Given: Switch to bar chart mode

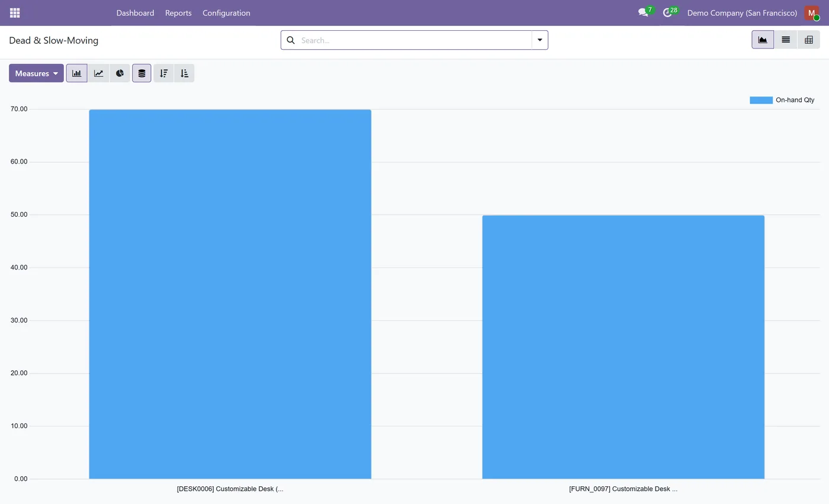Looking at the screenshot, I should [x=77, y=73].
